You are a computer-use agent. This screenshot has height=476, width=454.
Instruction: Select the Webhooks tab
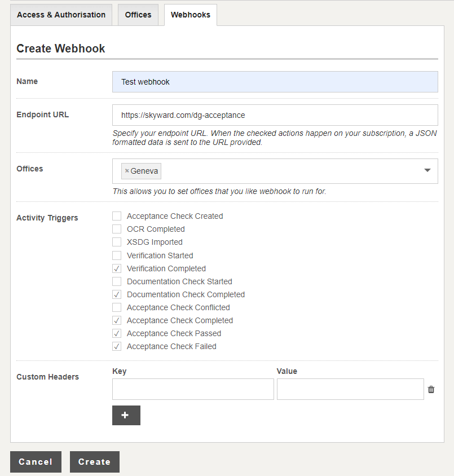(191, 15)
